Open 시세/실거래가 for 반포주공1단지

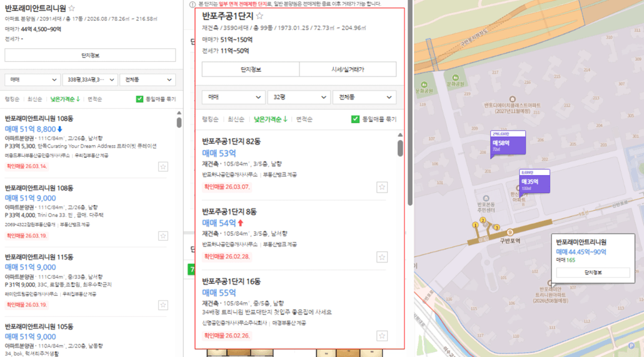pyautogui.click(x=348, y=69)
